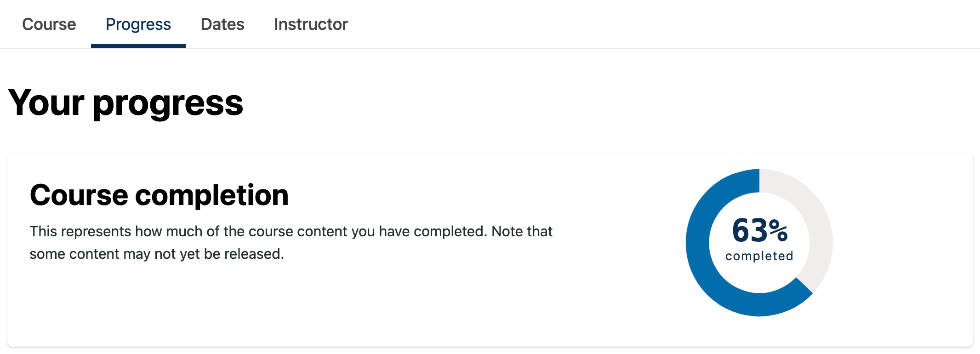Click the "Your progress" page heading
This screenshot has height=354, width=980.
coord(125,103)
